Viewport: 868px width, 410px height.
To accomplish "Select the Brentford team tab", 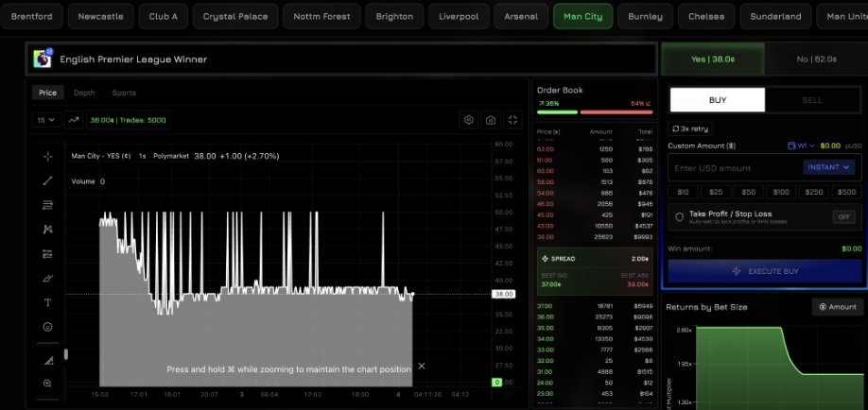I will [x=31, y=17].
